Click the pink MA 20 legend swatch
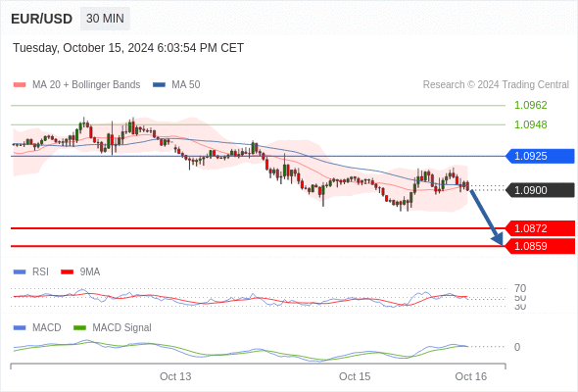Viewport: 578px width, 392px height. (x=20, y=85)
